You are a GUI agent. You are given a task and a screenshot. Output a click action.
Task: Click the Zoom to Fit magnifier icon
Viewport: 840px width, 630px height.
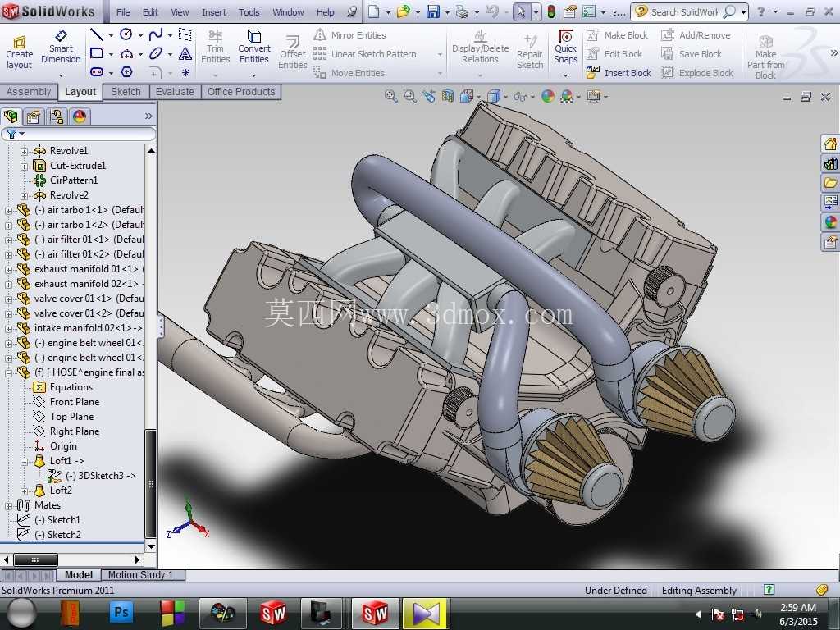391,97
